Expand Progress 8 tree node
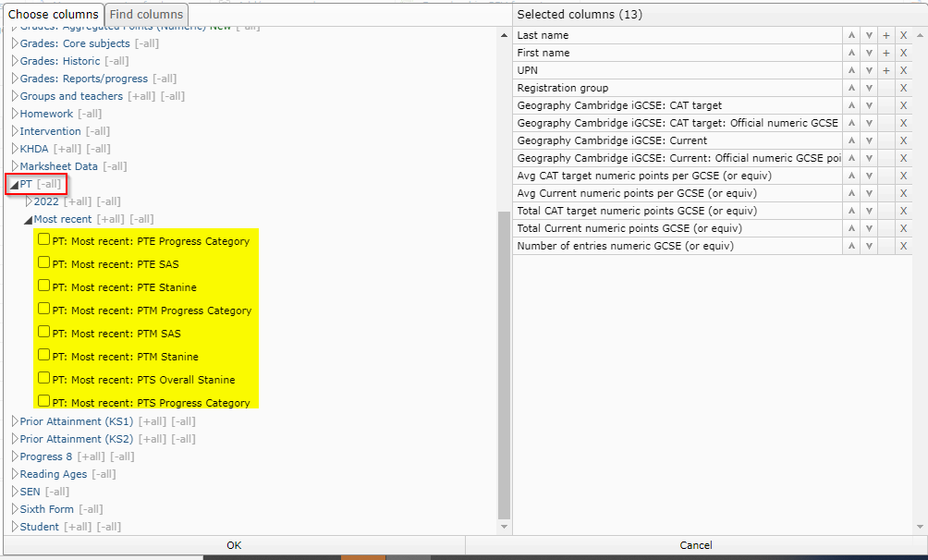 (16, 457)
